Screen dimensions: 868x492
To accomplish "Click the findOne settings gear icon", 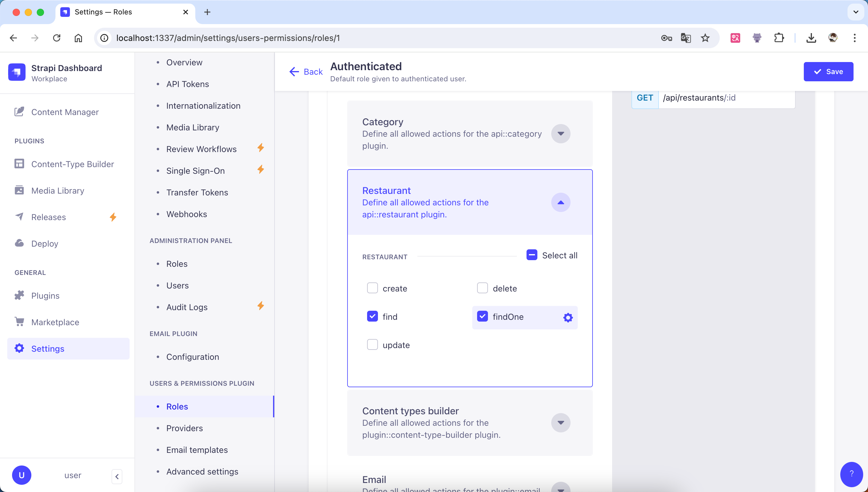I will [x=568, y=317].
